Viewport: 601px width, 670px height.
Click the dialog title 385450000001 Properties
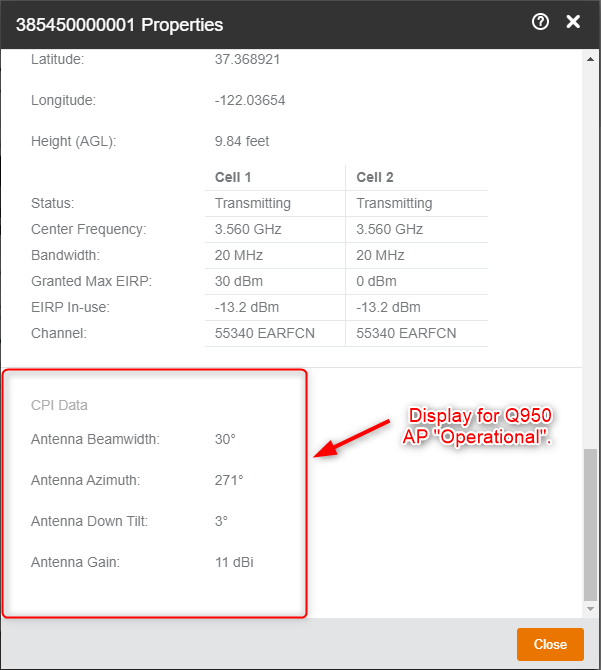click(120, 25)
